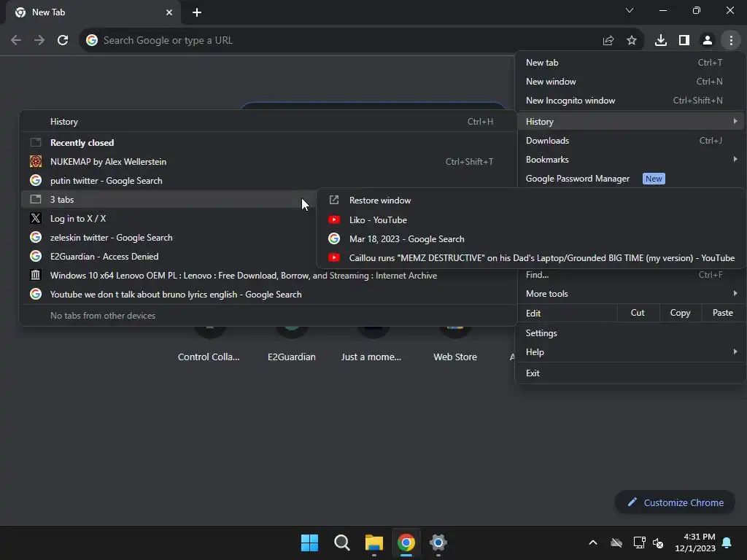This screenshot has height=560, width=747.
Task: Reopen putin twitter Google Search
Action: (268, 181)
